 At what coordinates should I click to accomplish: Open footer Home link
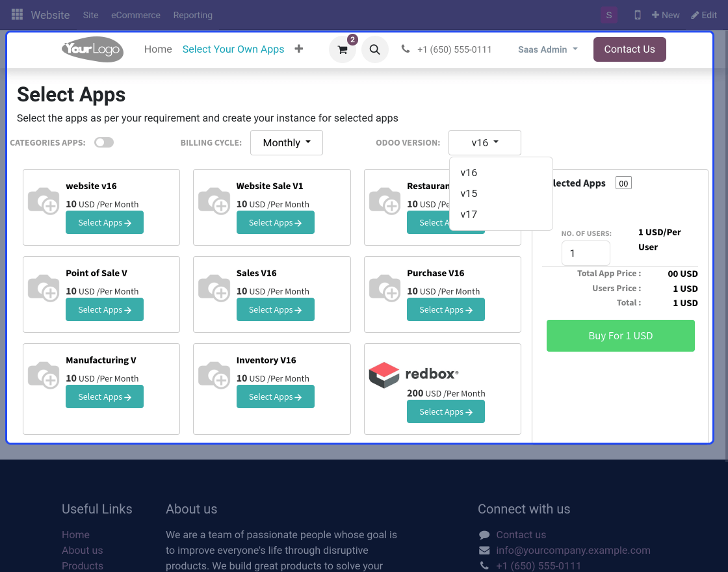pyautogui.click(x=75, y=535)
